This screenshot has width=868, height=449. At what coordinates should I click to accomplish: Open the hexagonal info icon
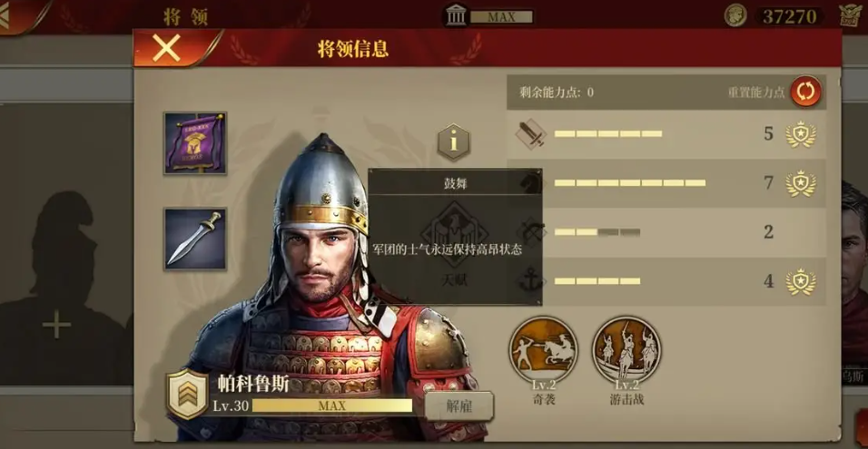[x=454, y=142]
